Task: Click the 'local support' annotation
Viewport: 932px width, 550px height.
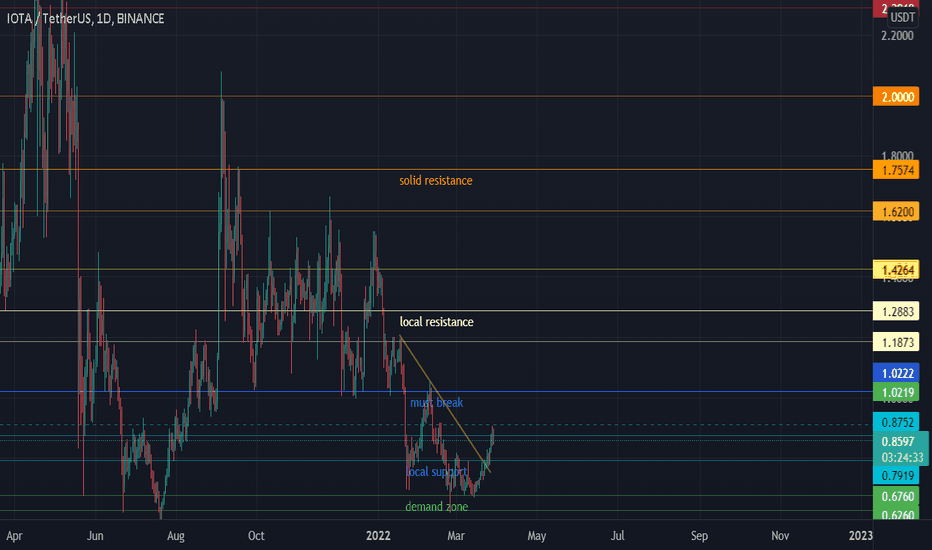Action: pos(437,472)
